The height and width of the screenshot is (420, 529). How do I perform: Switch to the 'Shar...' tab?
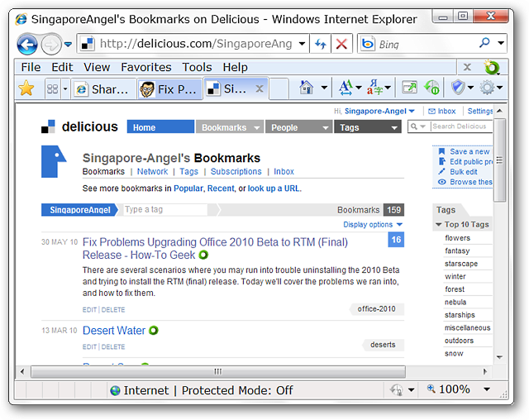click(103, 89)
